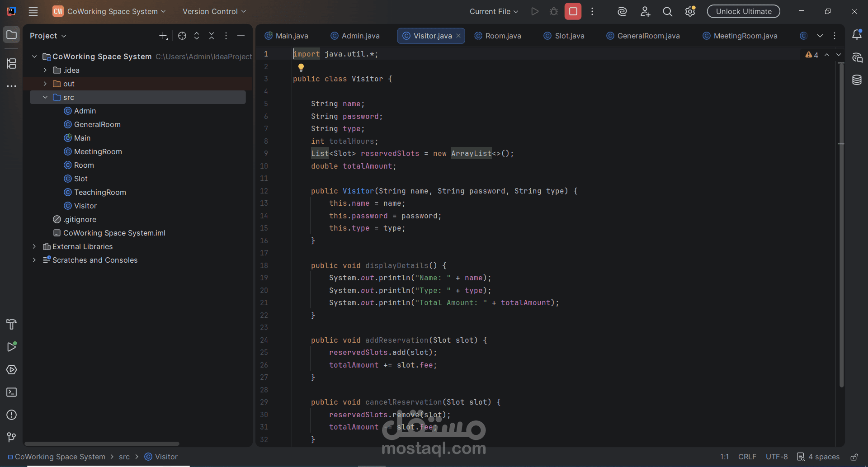Select CoWorking Space System.iml file
Image resolution: width=868 pixels, height=467 pixels.
(x=114, y=233)
